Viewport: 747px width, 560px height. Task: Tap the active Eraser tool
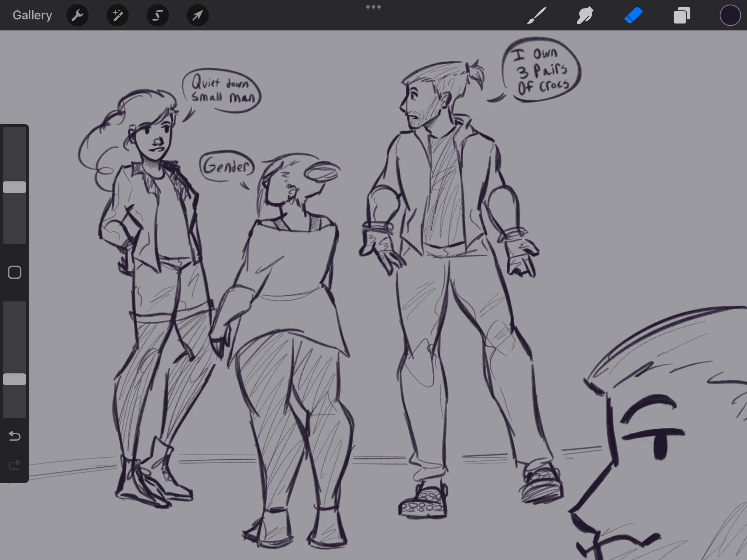click(633, 15)
